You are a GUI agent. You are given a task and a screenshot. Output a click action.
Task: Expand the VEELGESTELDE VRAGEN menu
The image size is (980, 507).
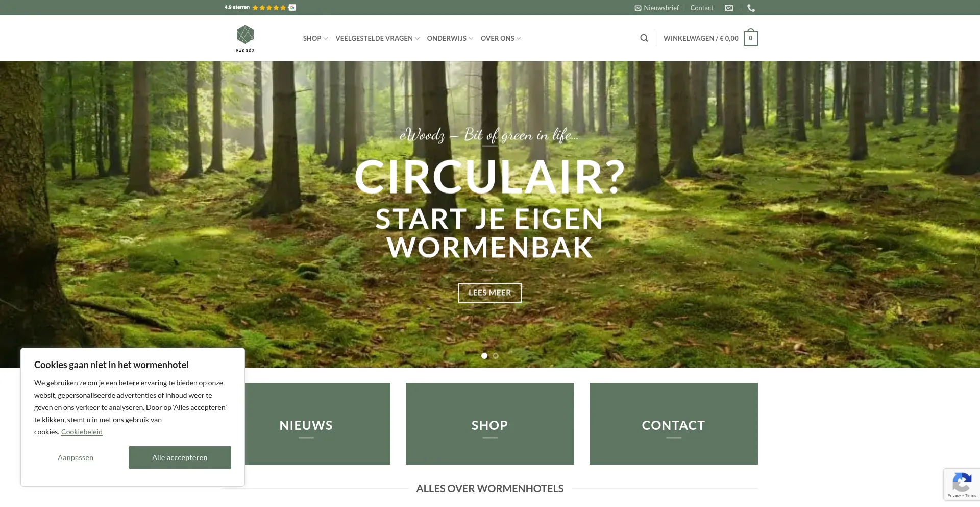377,38
